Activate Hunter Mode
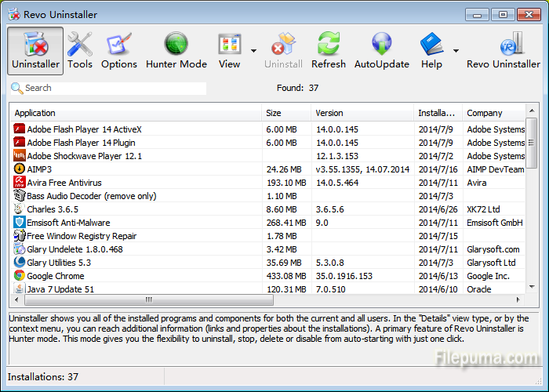Viewport: 549px width, 392px height. point(176,50)
